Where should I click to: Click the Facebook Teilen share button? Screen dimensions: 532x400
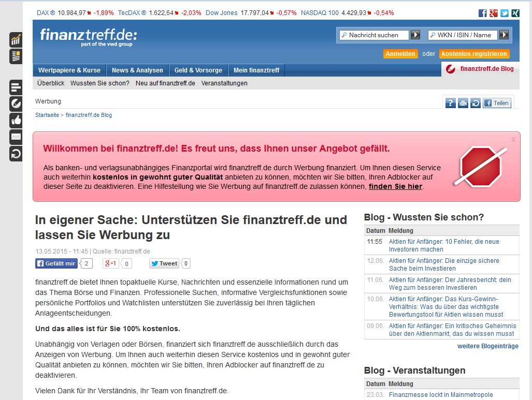coord(497,103)
